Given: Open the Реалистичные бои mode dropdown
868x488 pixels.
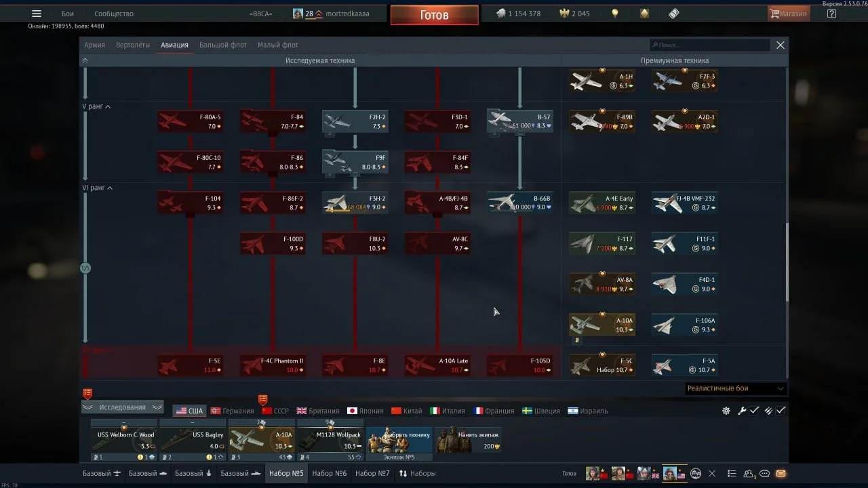Looking at the screenshot, I should point(735,388).
